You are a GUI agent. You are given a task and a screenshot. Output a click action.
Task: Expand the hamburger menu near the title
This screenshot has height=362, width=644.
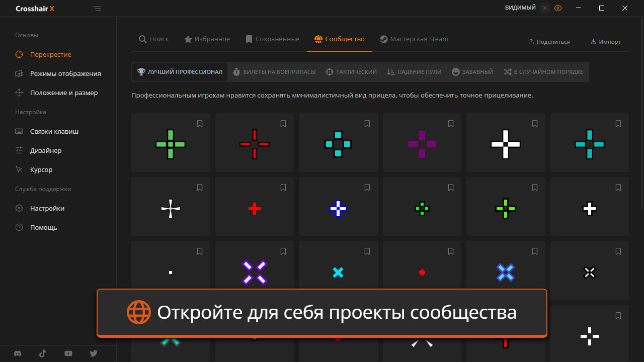pos(97,8)
